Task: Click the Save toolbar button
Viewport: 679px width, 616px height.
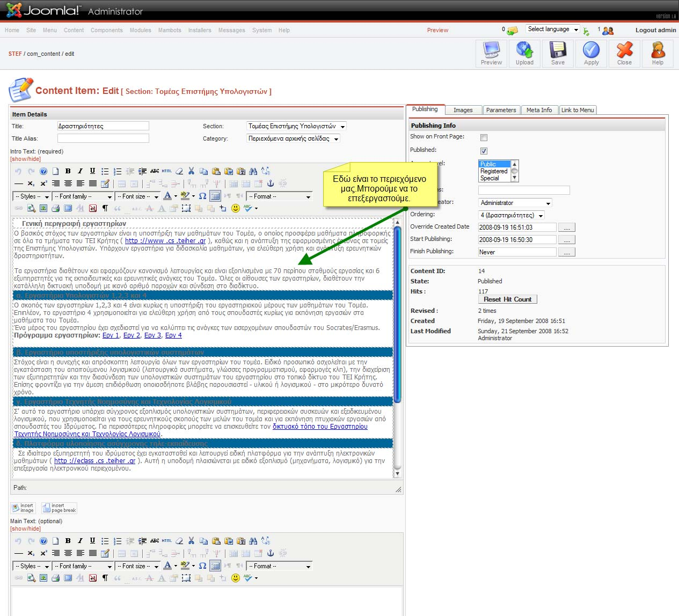Action: click(558, 53)
